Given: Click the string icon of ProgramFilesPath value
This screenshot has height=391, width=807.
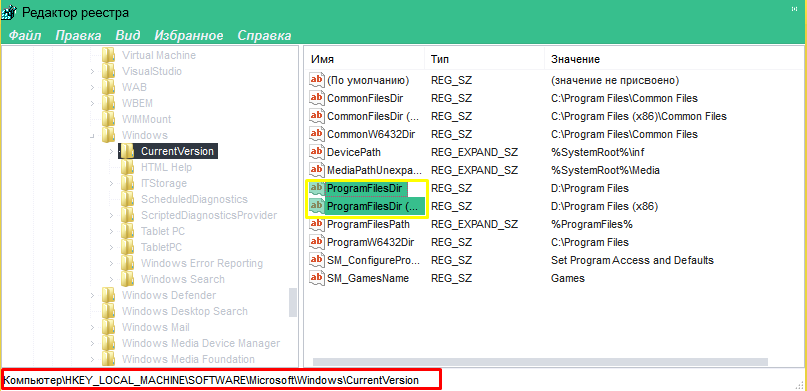Looking at the screenshot, I should tap(316, 224).
